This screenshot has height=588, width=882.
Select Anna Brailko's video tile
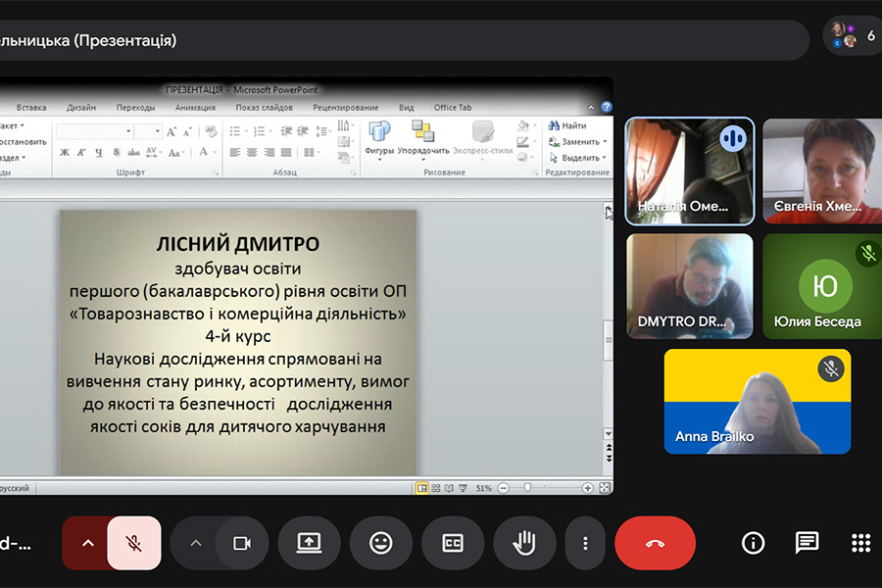point(757,402)
